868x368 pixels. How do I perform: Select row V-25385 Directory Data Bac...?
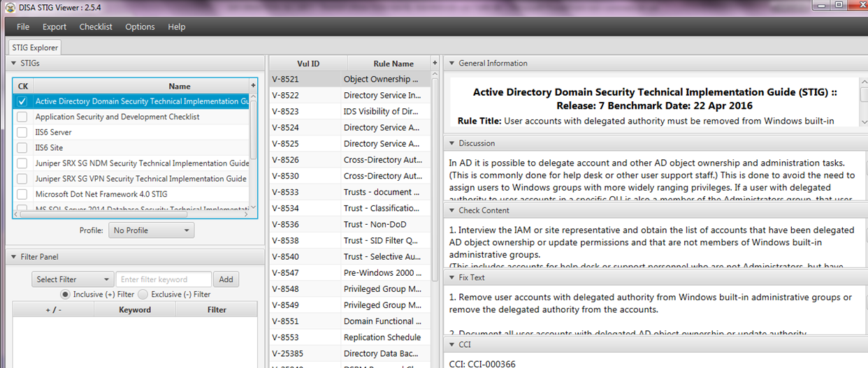[x=350, y=353]
